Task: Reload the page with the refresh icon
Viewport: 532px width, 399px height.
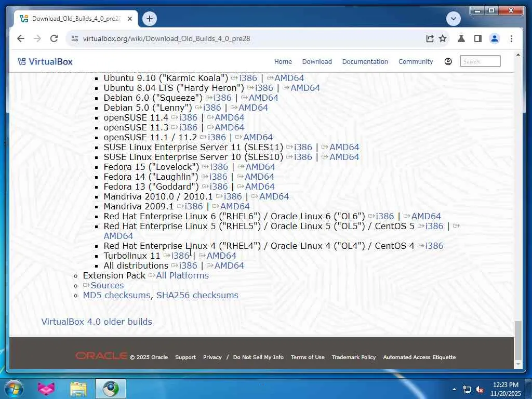Action: point(54,38)
